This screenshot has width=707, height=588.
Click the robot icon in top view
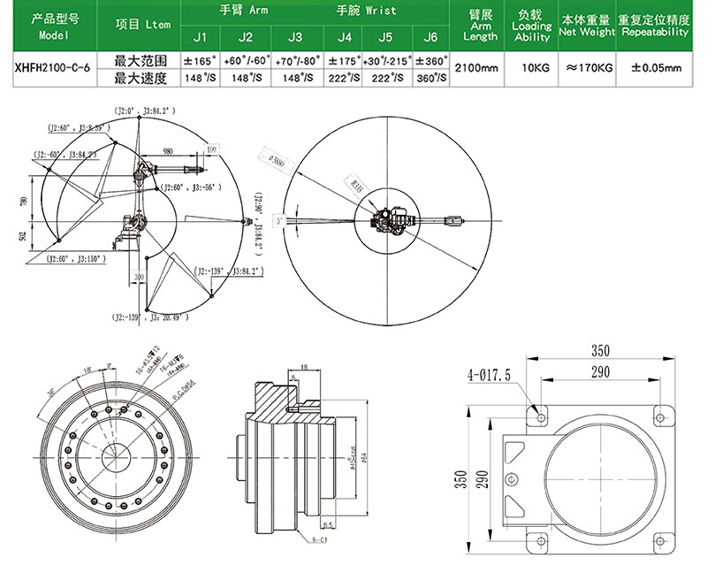[x=392, y=221]
